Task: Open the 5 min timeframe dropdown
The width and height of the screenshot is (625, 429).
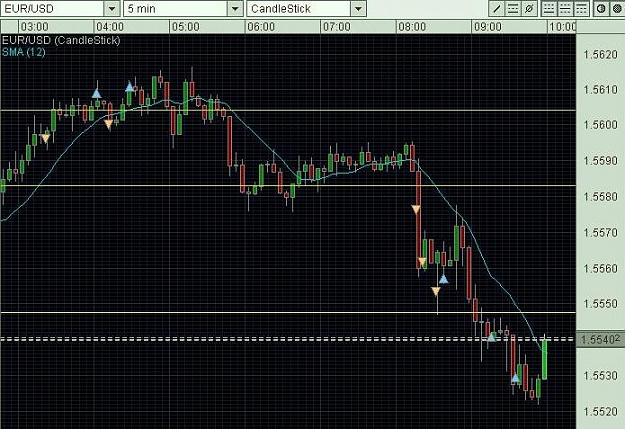Action: [x=235, y=8]
